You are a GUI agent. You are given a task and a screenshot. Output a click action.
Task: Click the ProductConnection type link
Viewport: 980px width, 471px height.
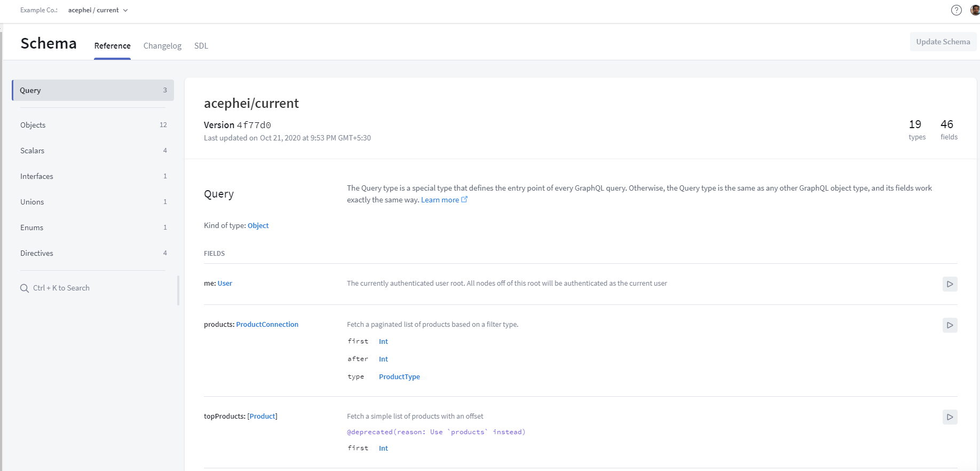pos(267,325)
